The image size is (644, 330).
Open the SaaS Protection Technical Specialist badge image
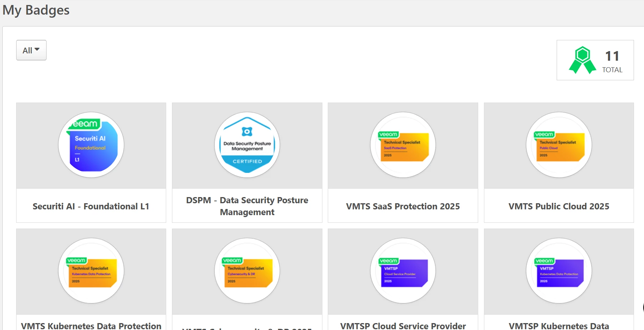click(x=403, y=145)
